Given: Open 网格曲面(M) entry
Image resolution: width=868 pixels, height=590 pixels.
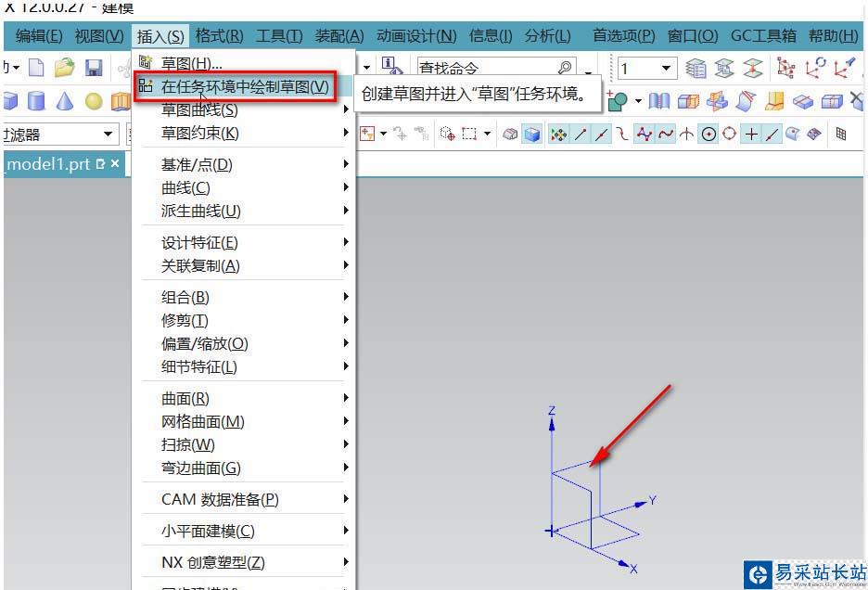Looking at the screenshot, I should pos(245,421).
